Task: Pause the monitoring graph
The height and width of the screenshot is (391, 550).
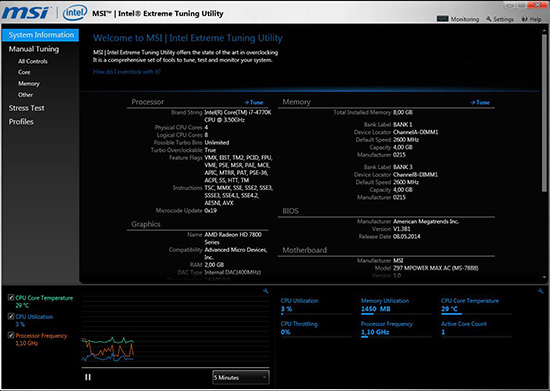Action: (88, 377)
